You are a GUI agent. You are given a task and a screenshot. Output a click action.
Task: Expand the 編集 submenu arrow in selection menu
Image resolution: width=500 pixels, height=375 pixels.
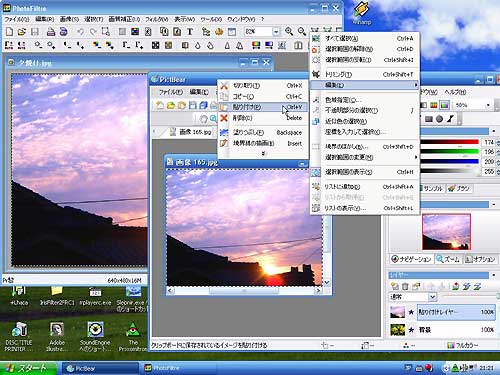click(x=416, y=85)
